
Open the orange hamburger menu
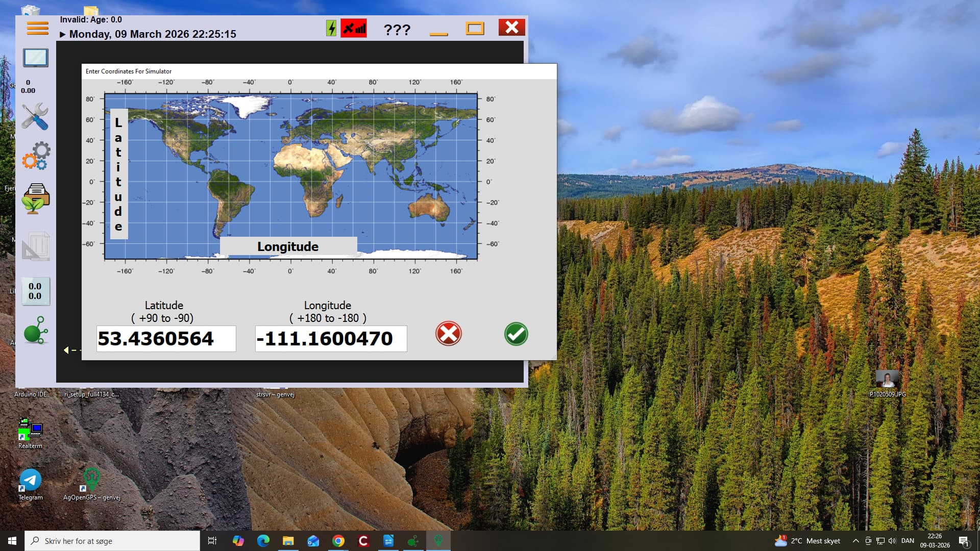(x=38, y=28)
